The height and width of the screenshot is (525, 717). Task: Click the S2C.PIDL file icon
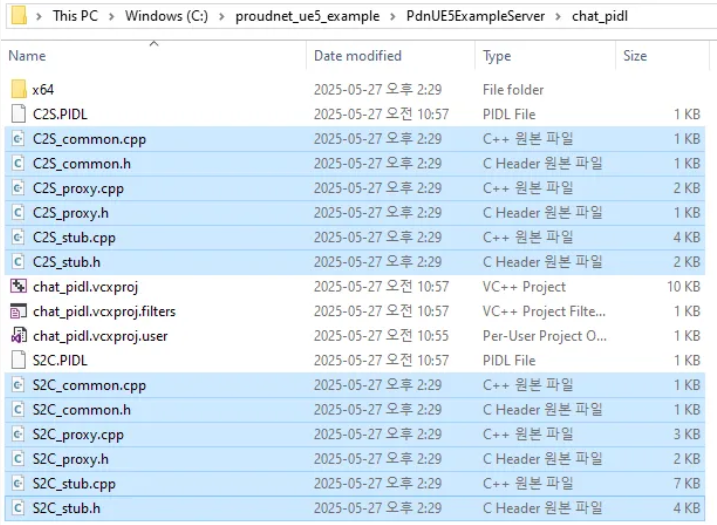(x=18, y=360)
